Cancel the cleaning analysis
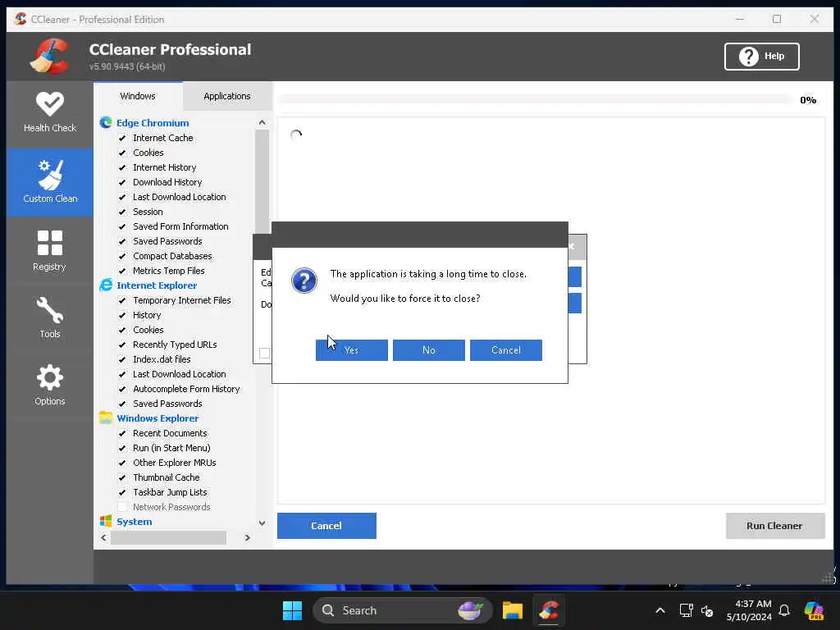840x630 pixels. point(326,526)
